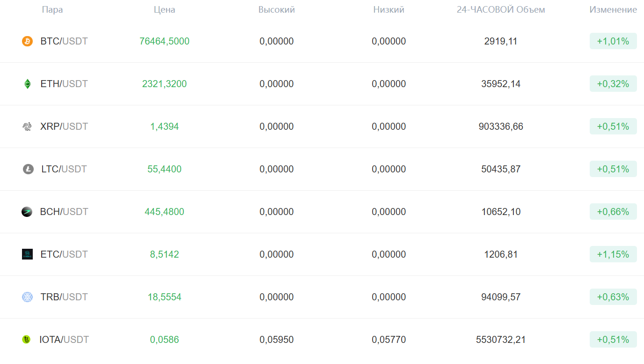Click the IOTA low value 0,05770
This screenshot has height=364, width=644.
point(389,340)
